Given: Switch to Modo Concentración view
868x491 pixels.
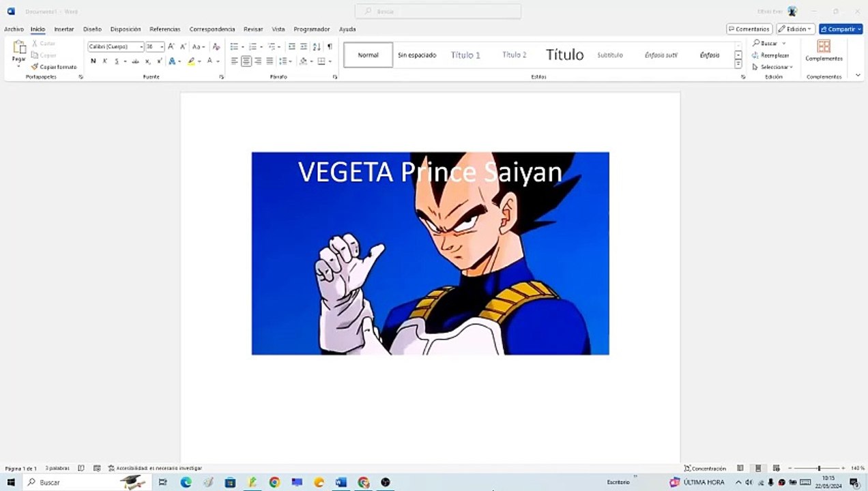Looking at the screenshot, I should click(705, 468).
